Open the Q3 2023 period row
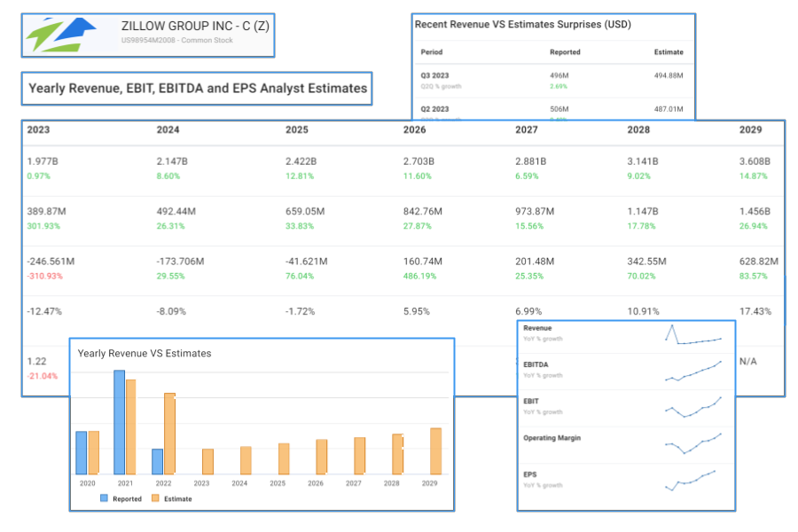 (x=434, y=76)
